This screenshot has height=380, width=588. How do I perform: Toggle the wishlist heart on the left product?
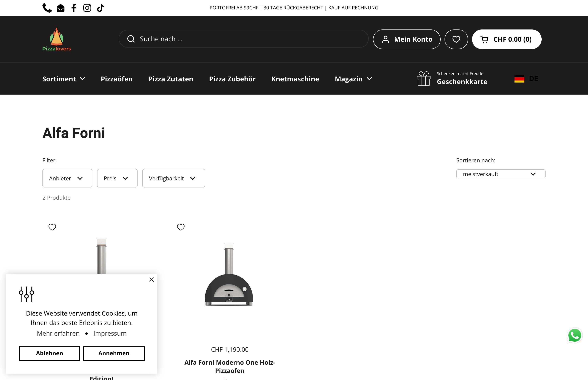tap(52, 227)
